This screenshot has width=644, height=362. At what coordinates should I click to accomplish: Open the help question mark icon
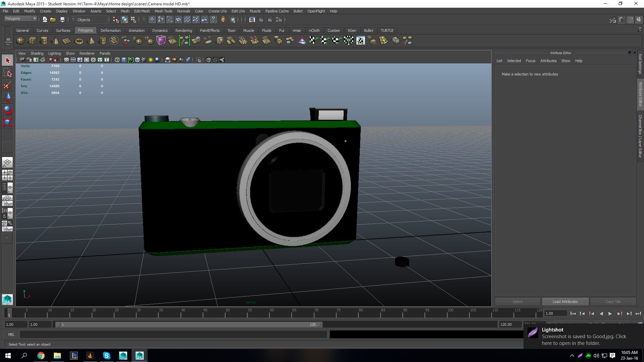[213, 20]
